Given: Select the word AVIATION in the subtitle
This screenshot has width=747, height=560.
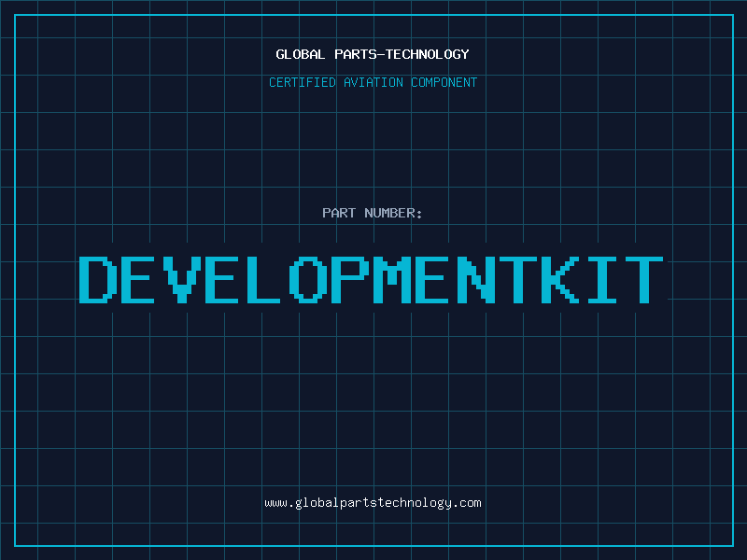Looking at the screenshot, I should tap(371, 82).
